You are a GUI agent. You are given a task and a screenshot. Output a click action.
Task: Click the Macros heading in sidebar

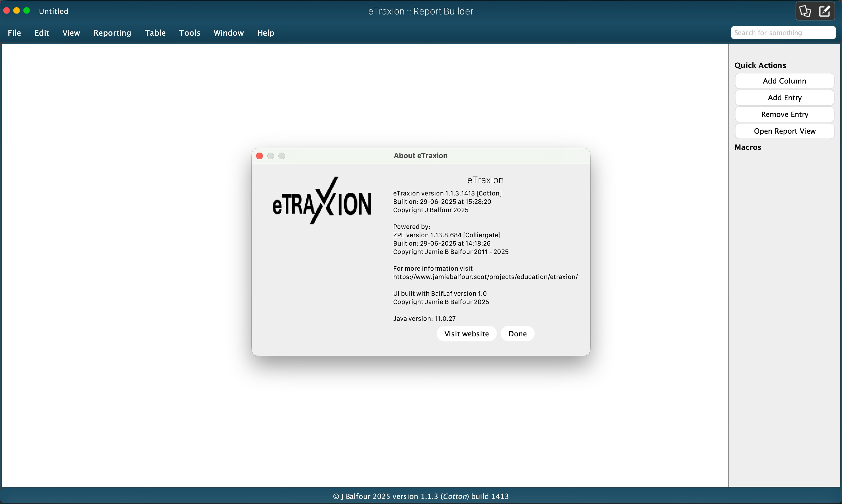748,147
